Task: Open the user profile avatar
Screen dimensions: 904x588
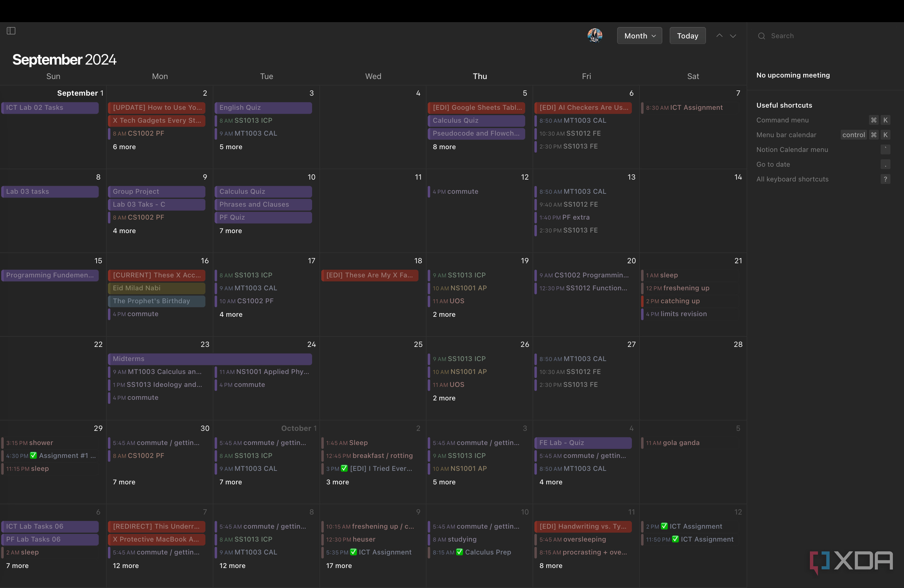Action: (x=594, y=35)
